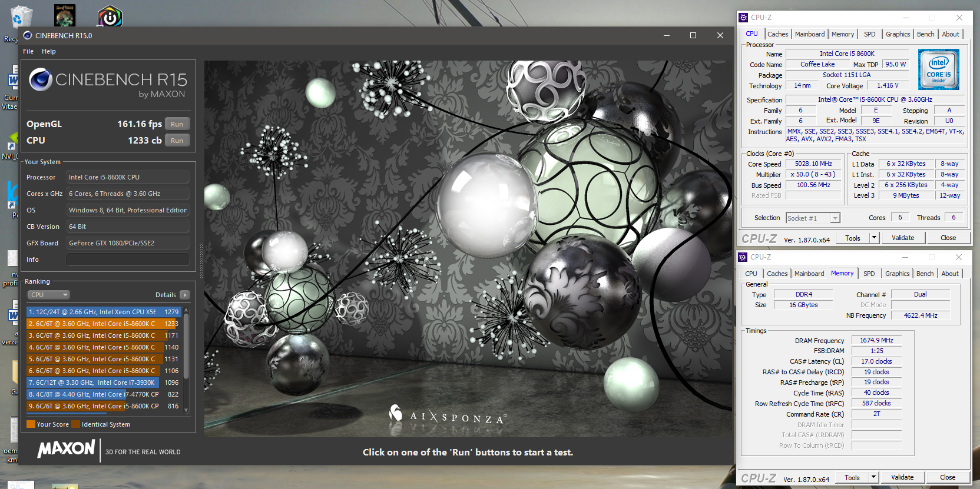
Task: Click Validate in lower CPU-Z window
Action: point(902,478)
